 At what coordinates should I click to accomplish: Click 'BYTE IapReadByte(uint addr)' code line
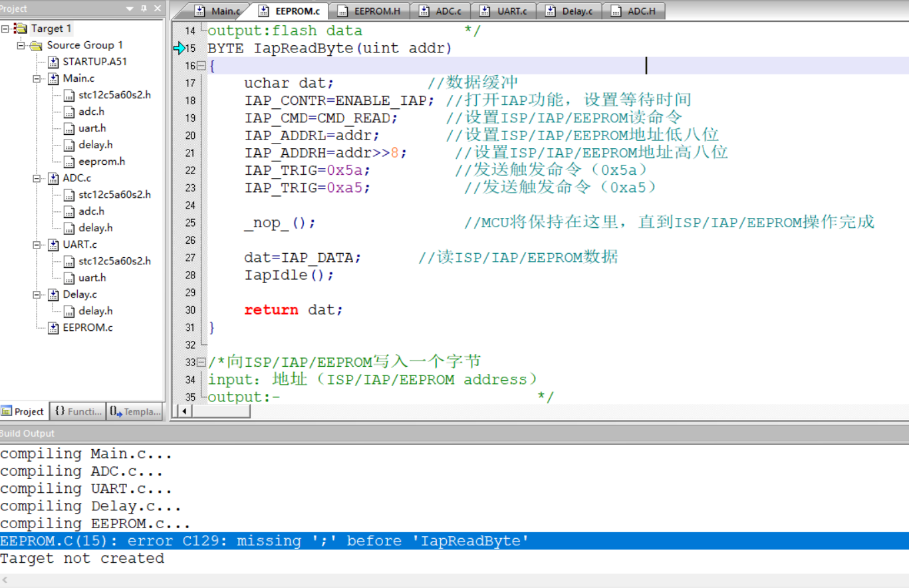coord(330,49)
